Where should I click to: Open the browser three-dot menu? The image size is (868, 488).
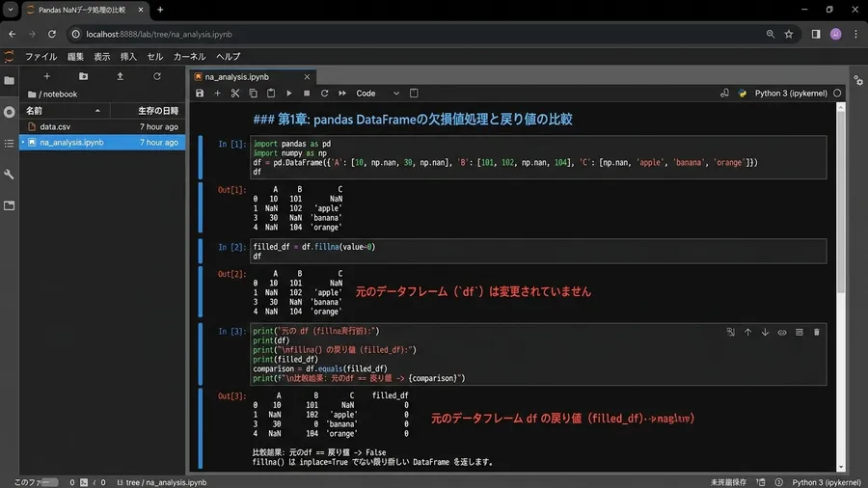855,35
